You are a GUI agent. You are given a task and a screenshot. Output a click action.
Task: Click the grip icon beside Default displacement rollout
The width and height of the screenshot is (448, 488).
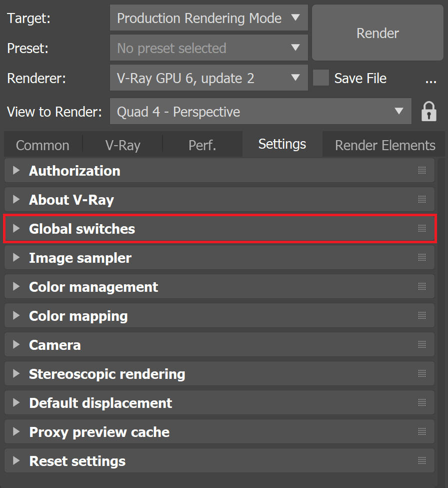point(420,402)
